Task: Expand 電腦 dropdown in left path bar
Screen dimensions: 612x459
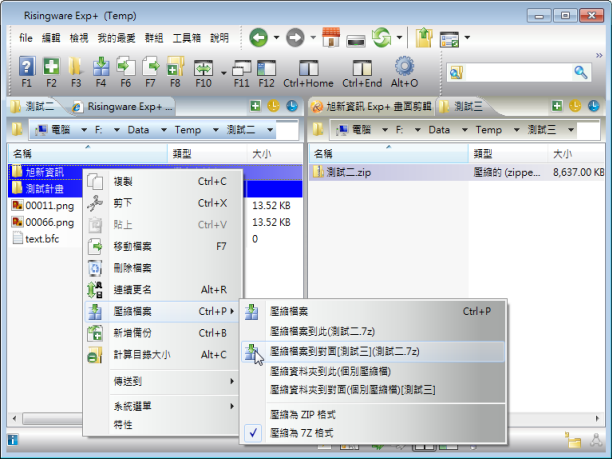Action: pyautogui.click(x=84, y=130)
